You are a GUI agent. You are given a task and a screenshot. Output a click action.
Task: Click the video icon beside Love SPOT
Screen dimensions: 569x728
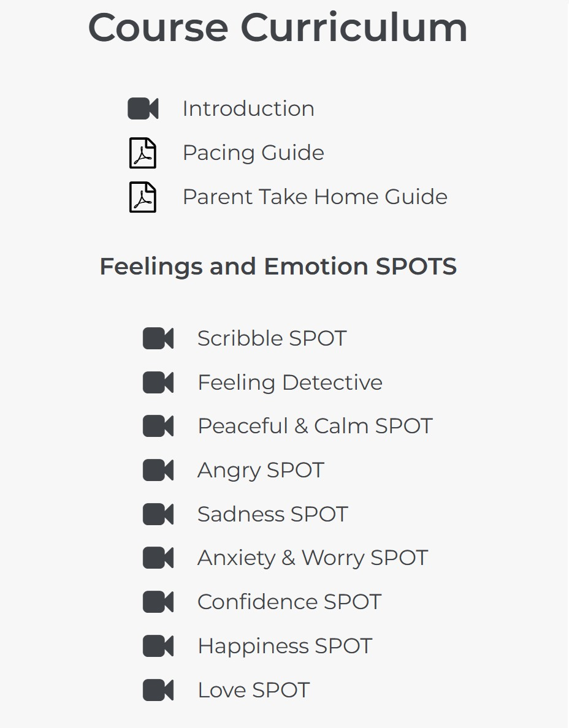tap(158, 691)
